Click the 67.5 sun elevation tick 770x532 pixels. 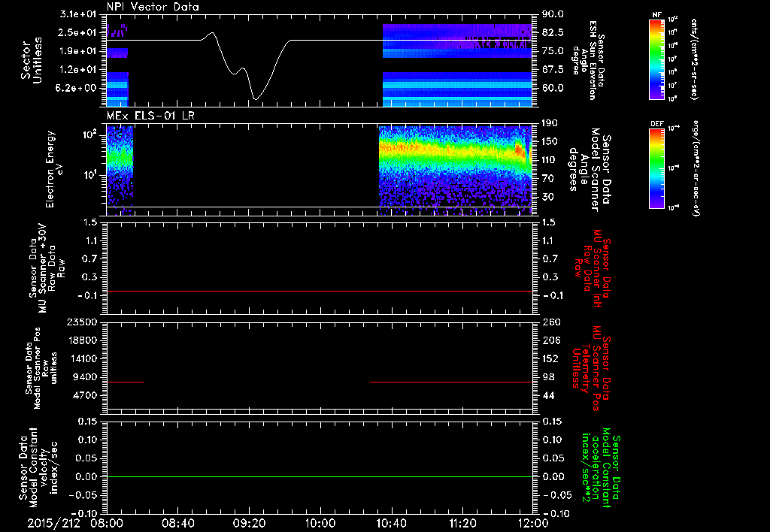(x=553, y=70)
